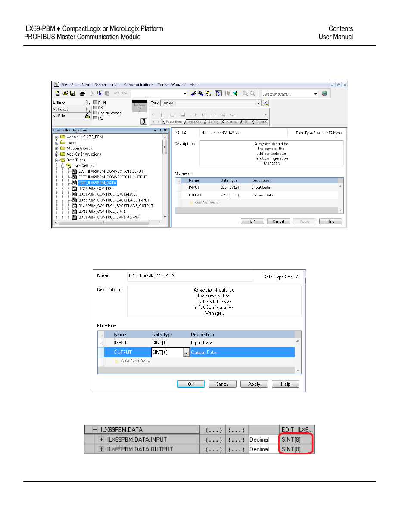Click the OK indicator box
The height and width of the screenshot is (532, 411).
point(95,108)
